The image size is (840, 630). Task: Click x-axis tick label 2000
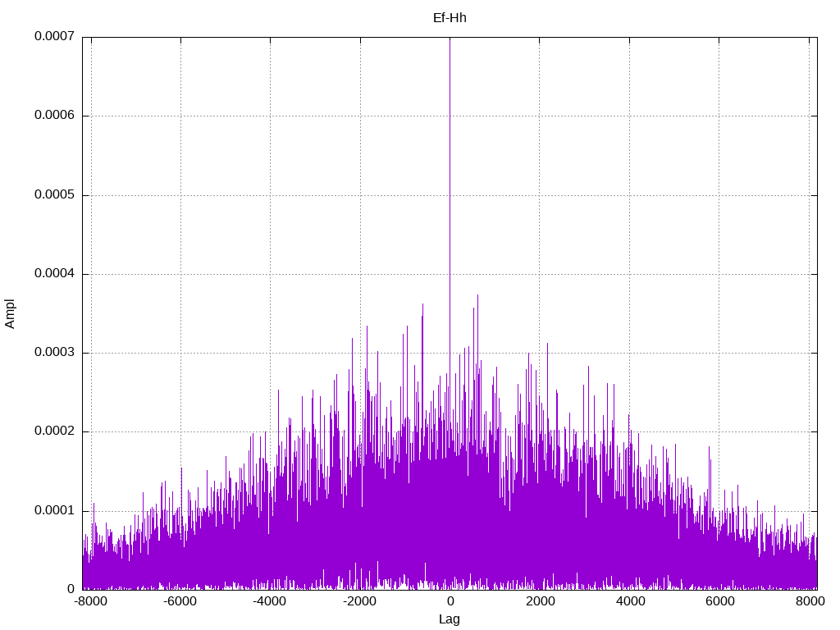[x=540, y=601]
